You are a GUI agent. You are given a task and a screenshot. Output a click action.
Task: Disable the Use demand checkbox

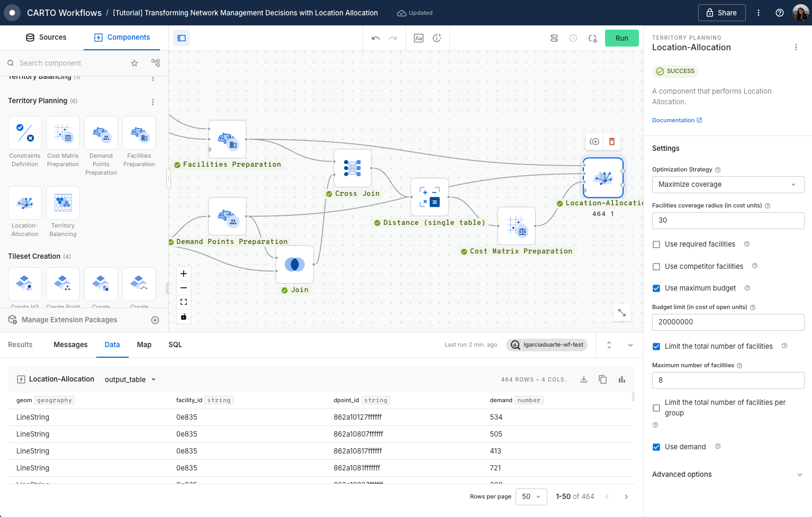click(656, 447)
